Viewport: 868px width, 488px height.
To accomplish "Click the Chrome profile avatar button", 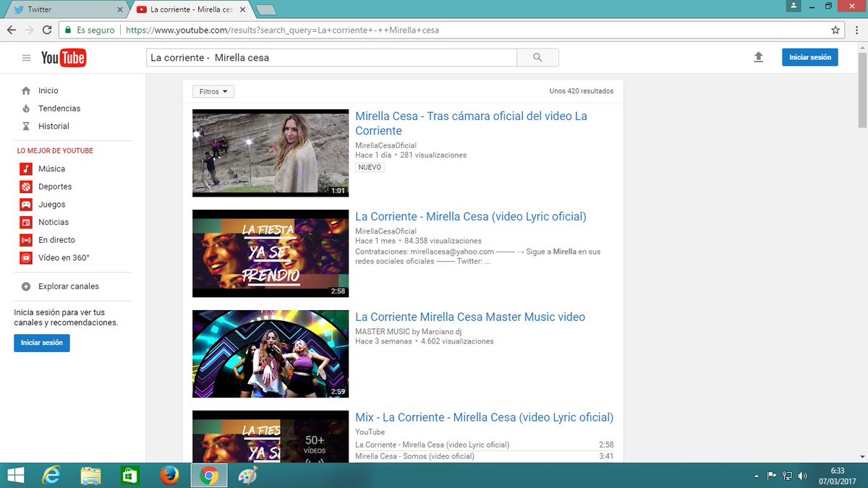I will (795, 6).
